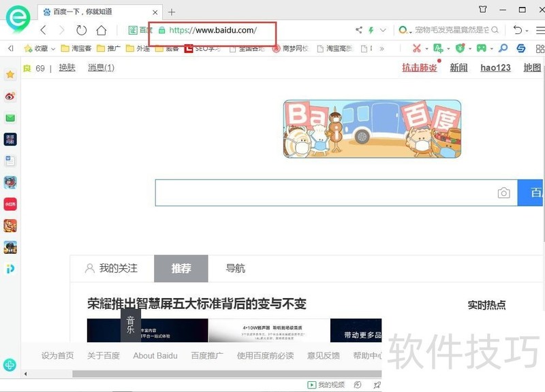Click the green padlock security icon
Image resolution: width=545 pixels, height=392 pixels.
(x=161, y=30)
